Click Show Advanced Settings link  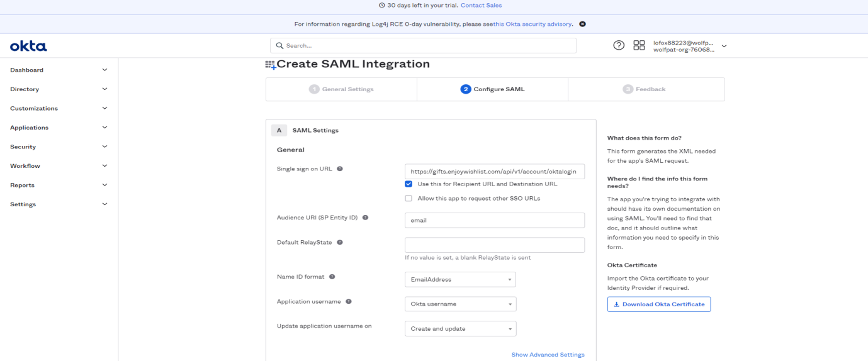pos(548,355)
